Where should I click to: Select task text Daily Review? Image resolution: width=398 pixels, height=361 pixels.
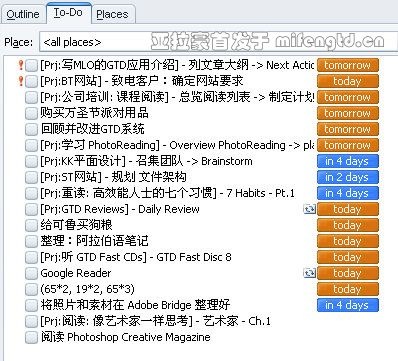click(169, 209)
